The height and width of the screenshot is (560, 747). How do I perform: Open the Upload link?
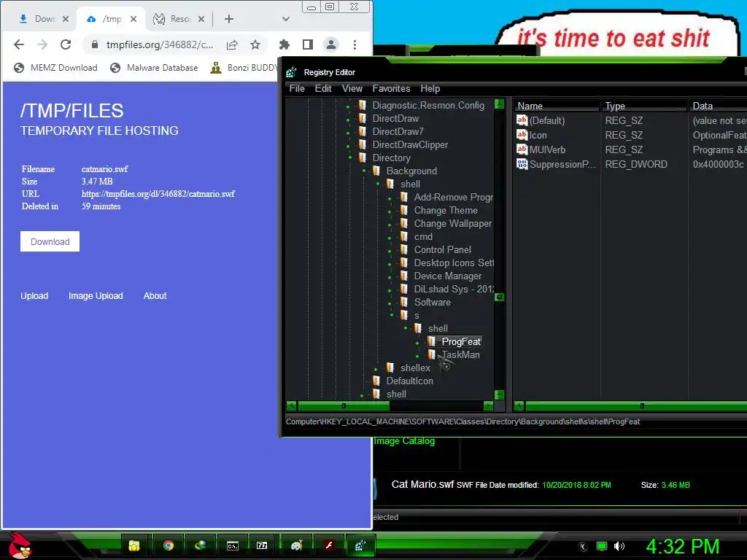pyautogui.click(x=34, y=296)
